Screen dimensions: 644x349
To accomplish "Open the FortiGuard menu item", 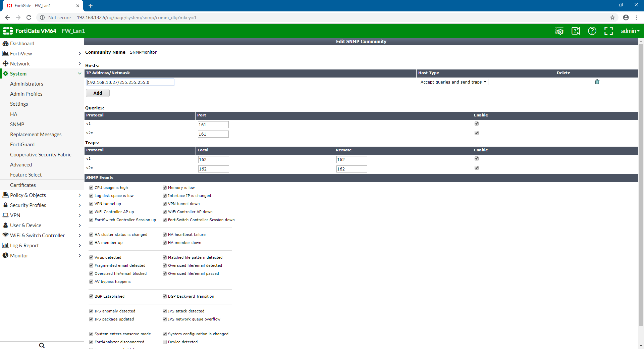I will (22, 145).
